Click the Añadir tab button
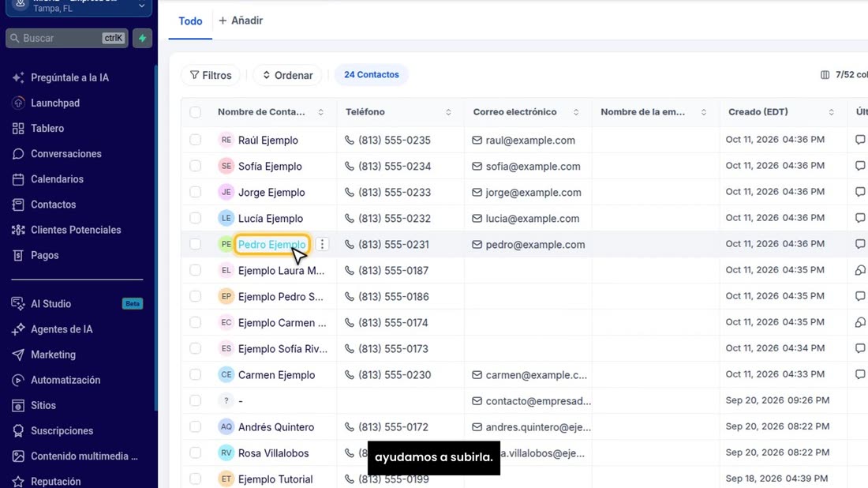This screenshot has width=868, height=488. click(241, 21)
